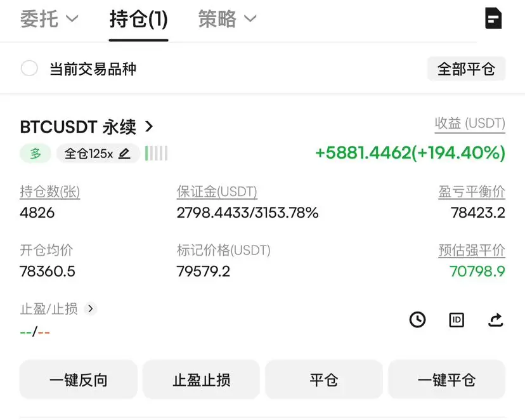
Task: Tap the 保证金(USDT) label
Action: [x=217, y=192]
